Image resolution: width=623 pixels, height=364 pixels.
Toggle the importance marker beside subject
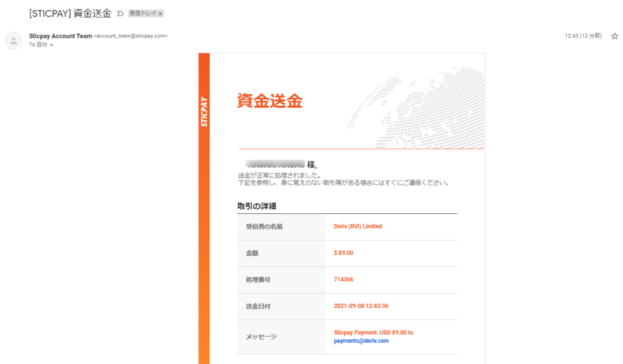[x=120, y=13]
